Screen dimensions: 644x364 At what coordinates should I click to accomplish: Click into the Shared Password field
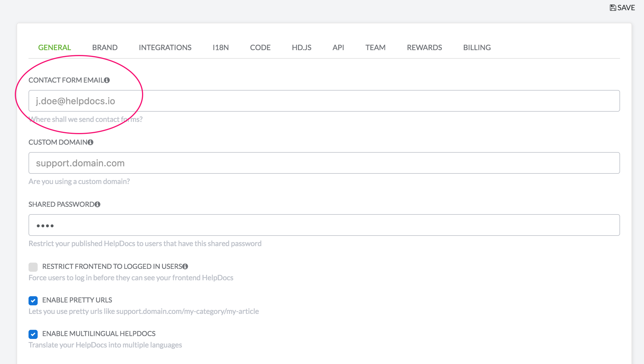tap(324, 225)
